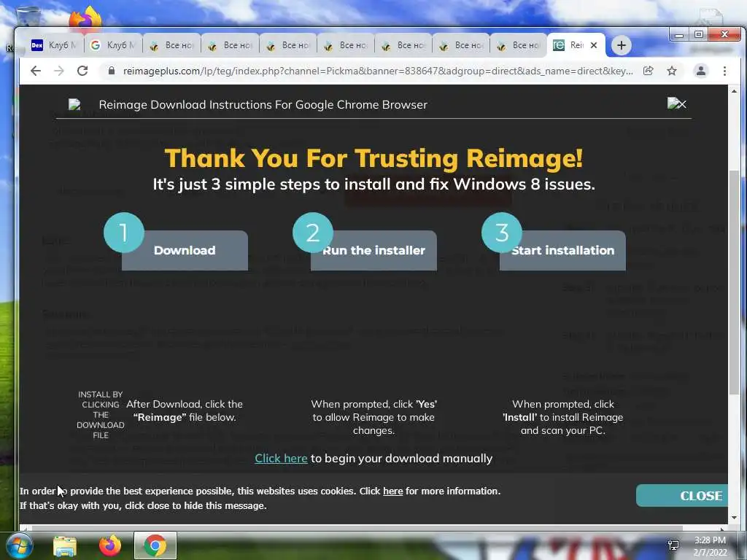Switch to the first Все но tab
This screenshot has width=747, height=560.
(x=172, y=45)
